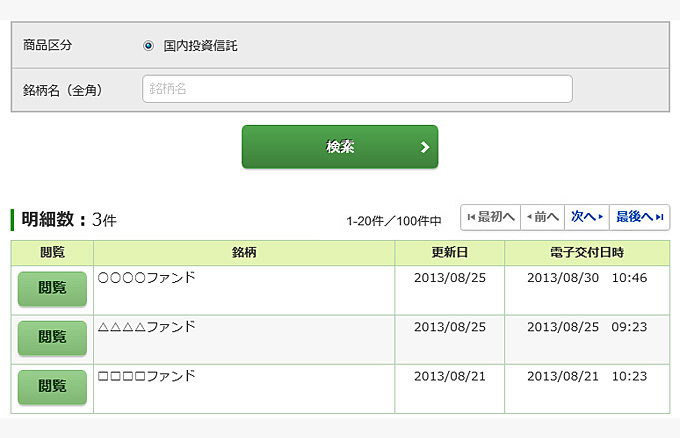This screenshot has width=680, height=438.
Task: Click the 2013/08/25 09:23 delivery time
Action: (x=587, y=327)
